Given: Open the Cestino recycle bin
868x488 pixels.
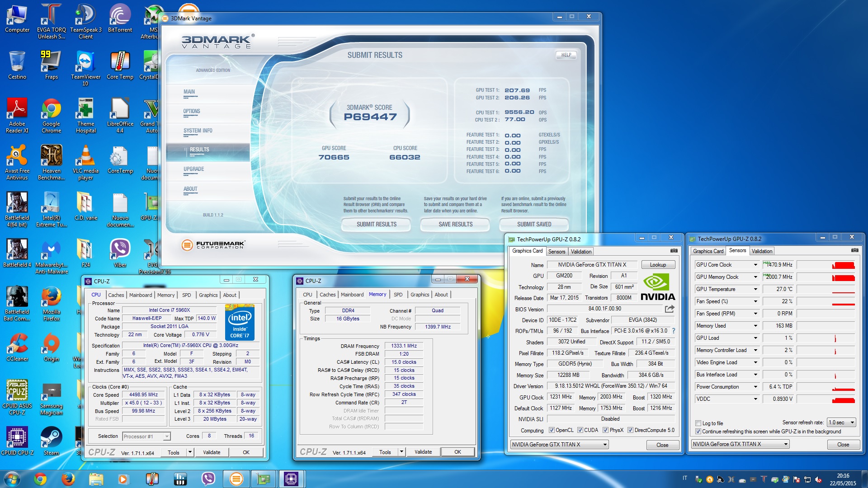Looking at the screenshot, I should [x=17, y=66].
